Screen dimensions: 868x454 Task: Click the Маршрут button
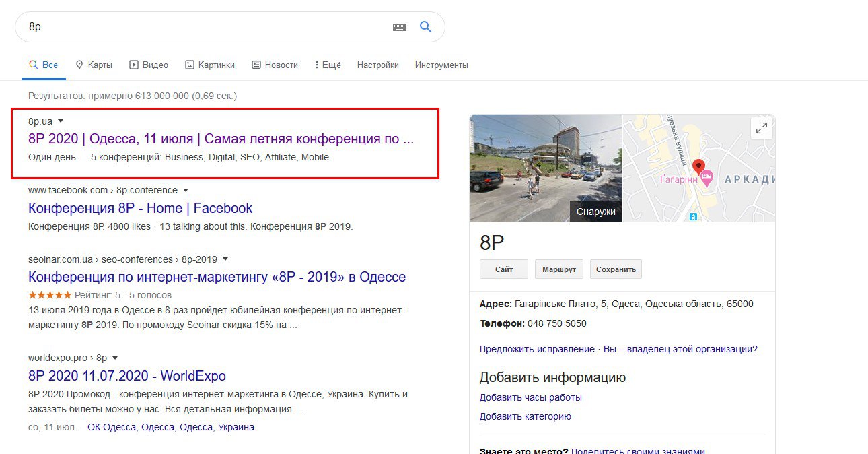click(x=559, y=269)
